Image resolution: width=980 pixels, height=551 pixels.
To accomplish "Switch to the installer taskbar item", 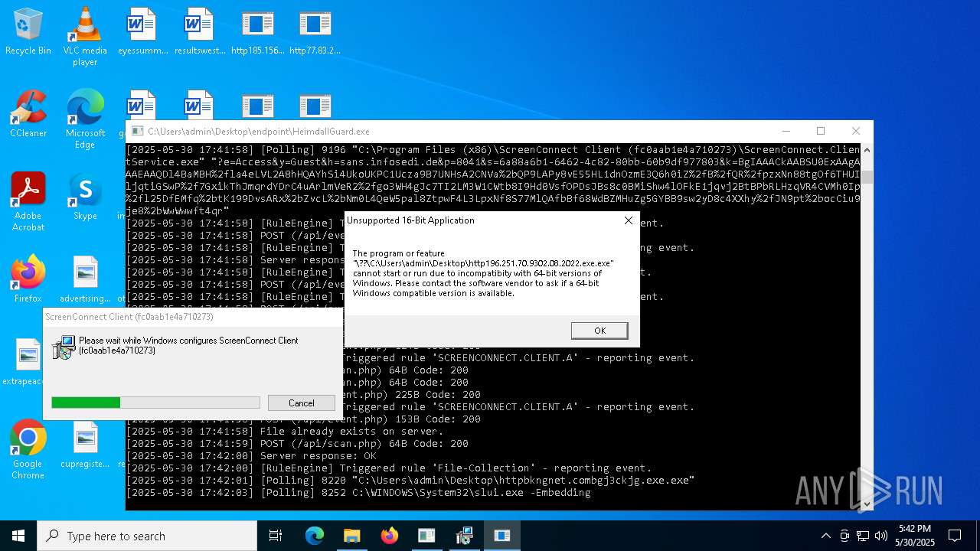I will coord(465,536).
